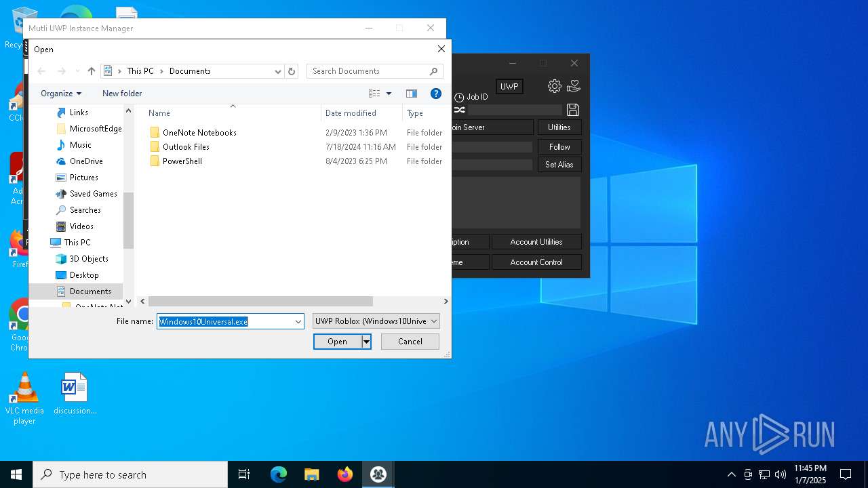
Task: Select Links in navigation tree
Action: pyautogui.click(x=79, y=113)
